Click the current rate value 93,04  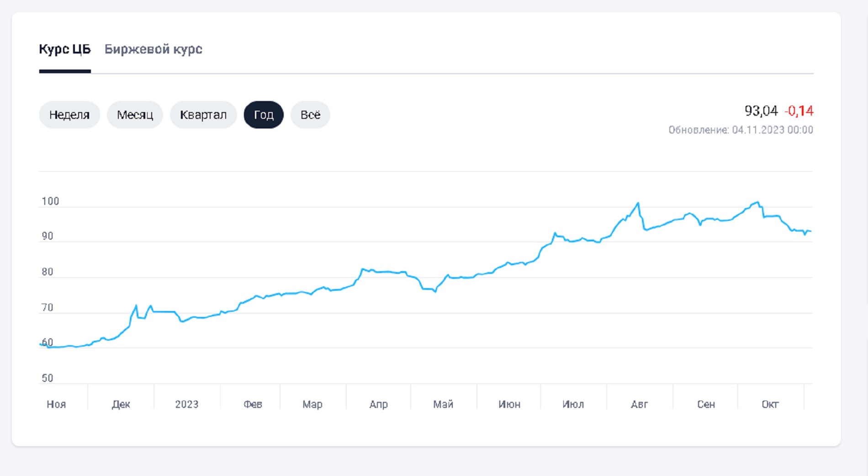point(761,111)
